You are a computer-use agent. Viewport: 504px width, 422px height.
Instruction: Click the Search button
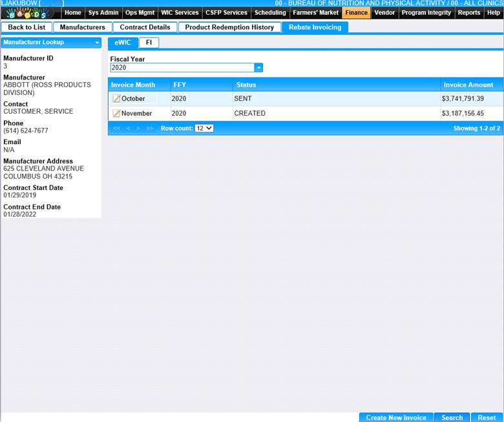click(452, 417)
